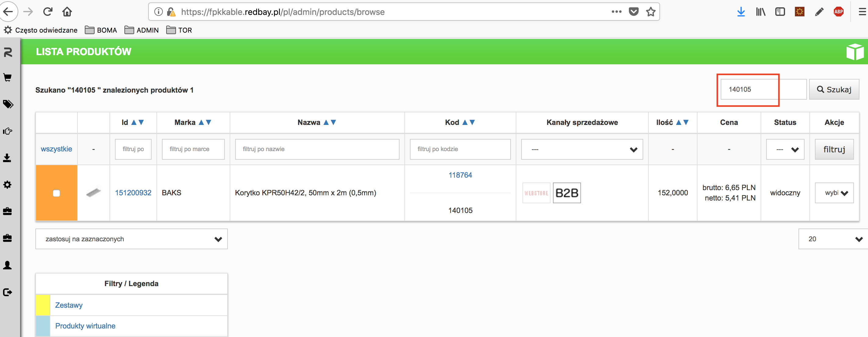The width and height of the screenshot is (868, 337).
Task: Open the shopping cart sidebar icon
Action: (x=7, y=78)
